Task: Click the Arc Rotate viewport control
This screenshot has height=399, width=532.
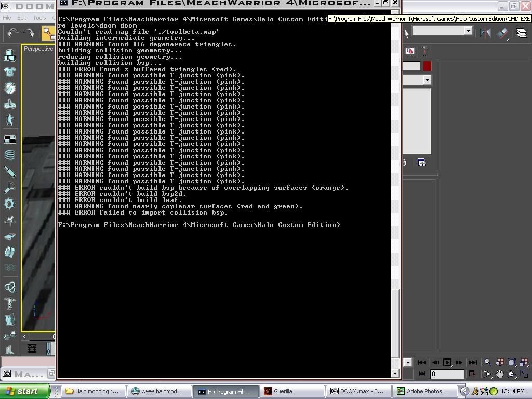Action: coord(512,374)
